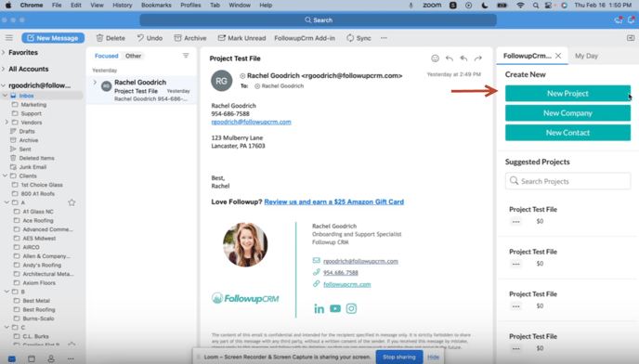Star the A folder
The height and width of the screenshot is (364, 639).
[72, 202]
